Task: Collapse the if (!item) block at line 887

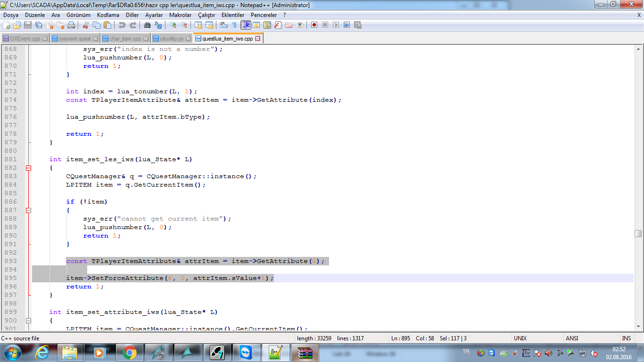Action: [x=28, y=210]
